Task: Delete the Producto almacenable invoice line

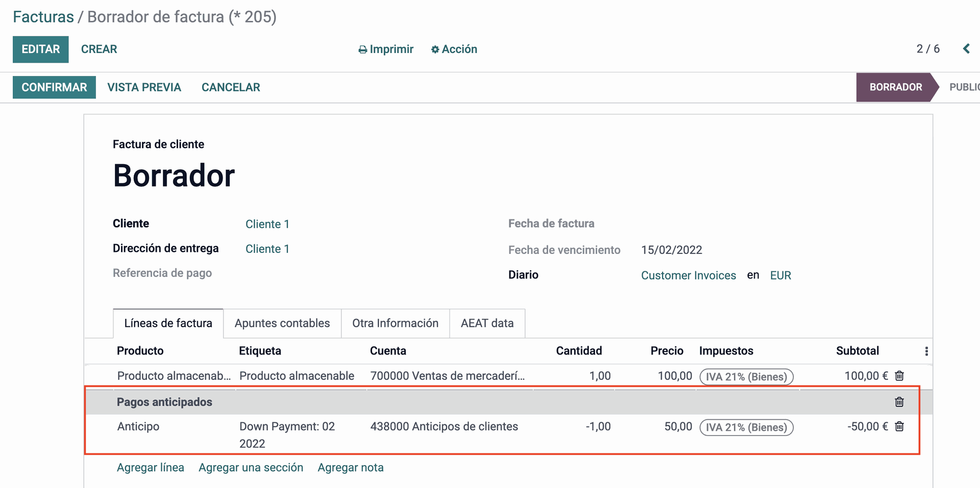Action: point(899,376)
